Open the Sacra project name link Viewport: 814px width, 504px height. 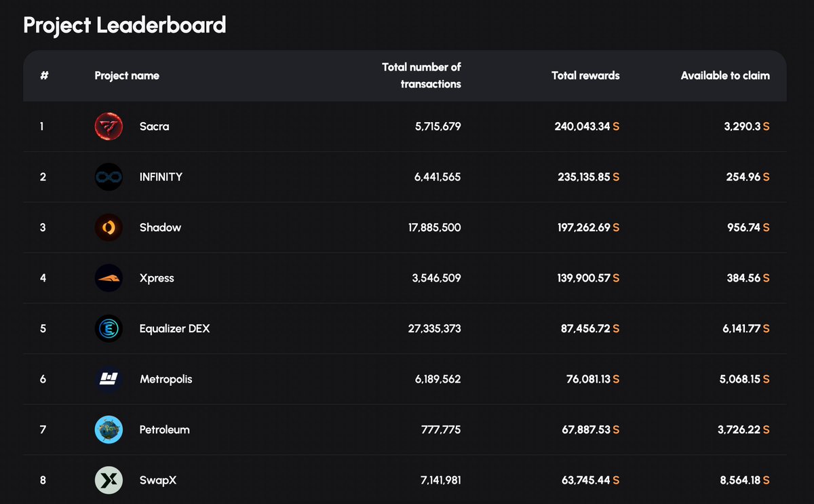tap(155, 126)
